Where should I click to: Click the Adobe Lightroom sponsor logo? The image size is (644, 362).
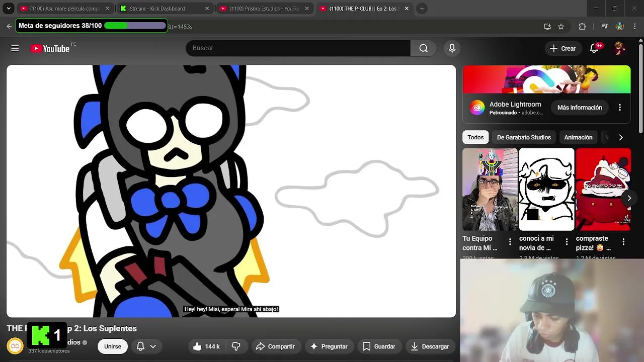pos(477,108)
